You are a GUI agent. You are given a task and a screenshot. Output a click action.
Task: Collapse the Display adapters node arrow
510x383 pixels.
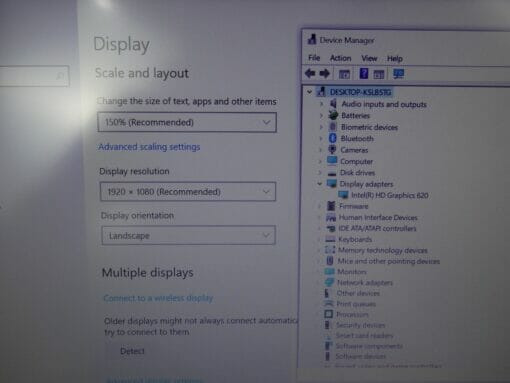(x=319, y=184)
